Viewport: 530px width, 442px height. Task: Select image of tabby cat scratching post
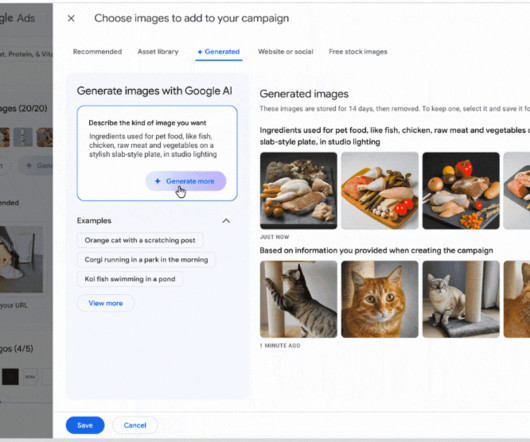(298, 299)
